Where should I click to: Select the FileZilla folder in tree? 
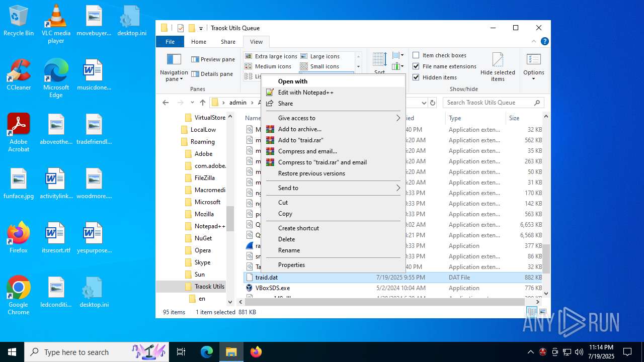coord(206,178)
